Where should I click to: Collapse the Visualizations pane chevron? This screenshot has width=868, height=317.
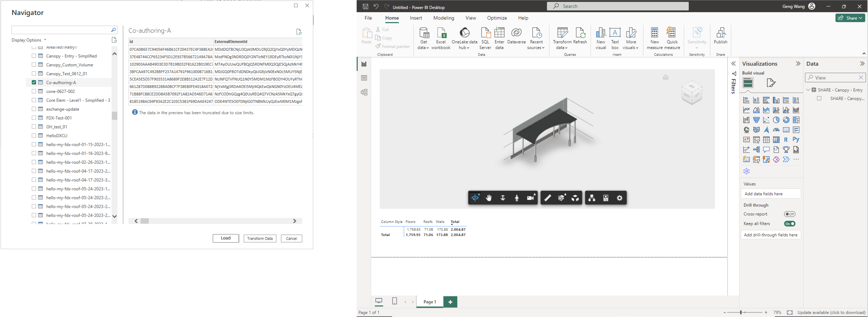[798, 64]
